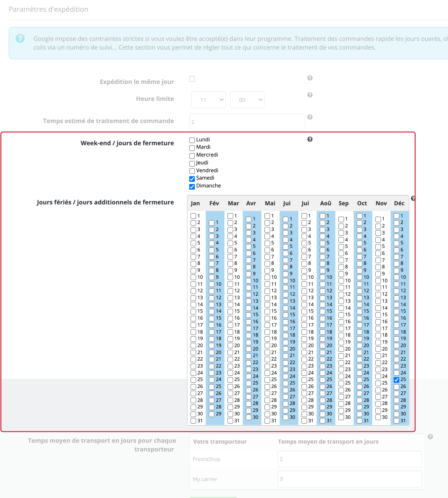Click help icon for Week-end / jours de fermeture
Viewport: 448px width, 498px height.
(310, 139)
